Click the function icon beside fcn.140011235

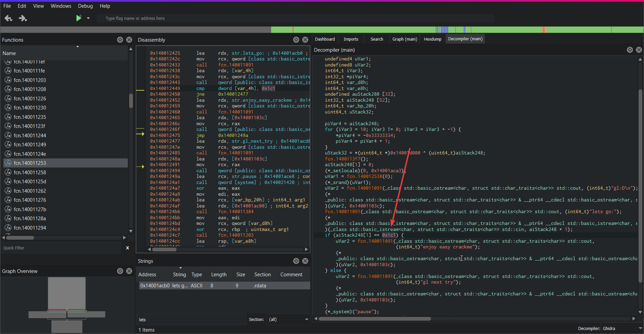coord(8,117)
